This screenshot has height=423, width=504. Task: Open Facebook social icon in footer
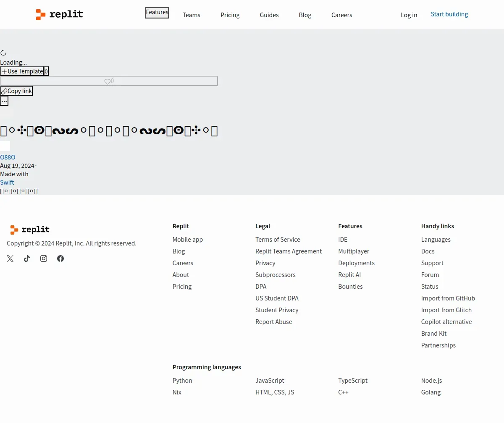60,258
